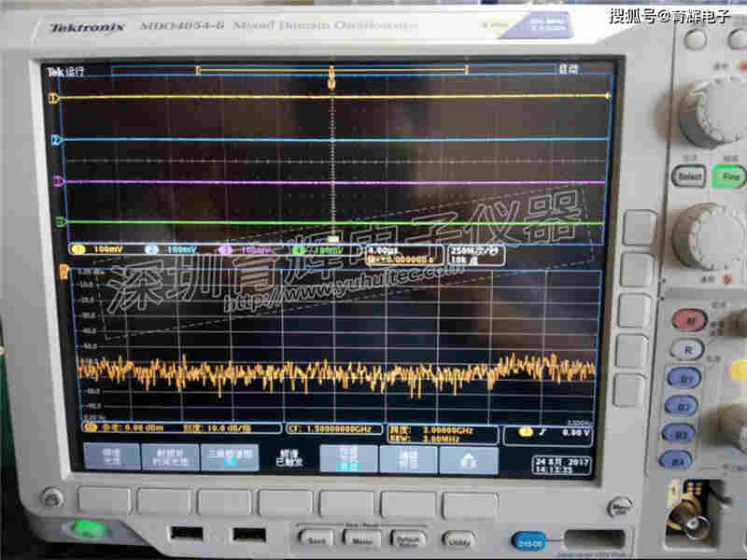Screen dimensions: 747x560
Task: Select the home icon menu item on screen
Action: point(469,459)
